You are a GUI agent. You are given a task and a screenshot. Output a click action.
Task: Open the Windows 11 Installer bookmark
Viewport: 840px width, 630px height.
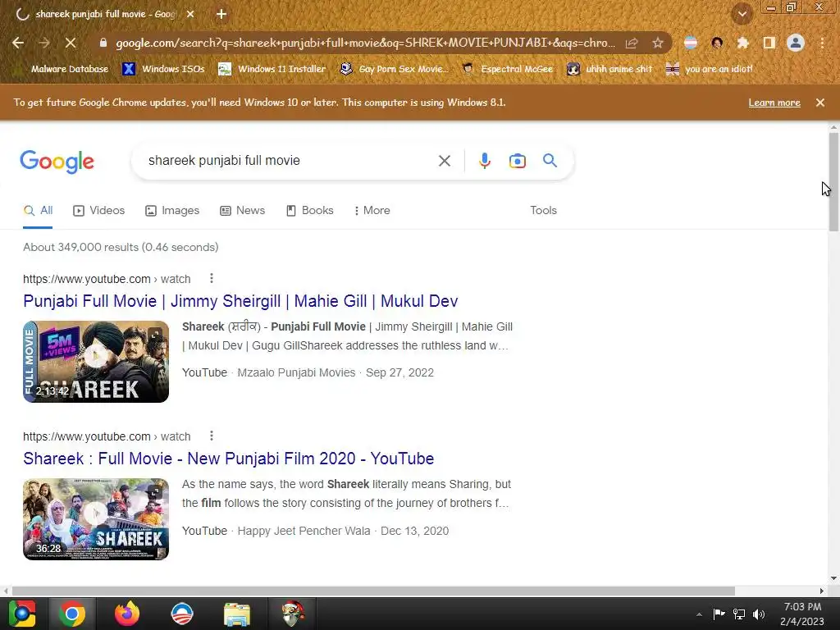tap(272, 69)
